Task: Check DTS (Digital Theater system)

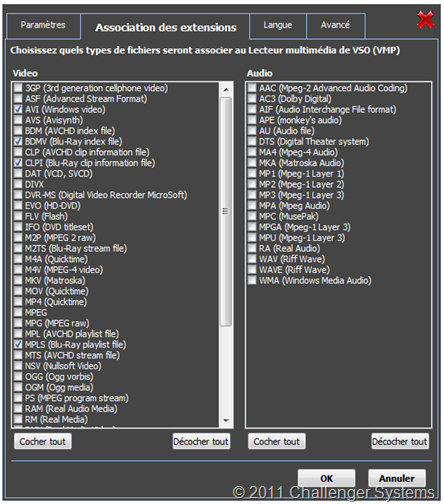Action: (x=252, y=141)
